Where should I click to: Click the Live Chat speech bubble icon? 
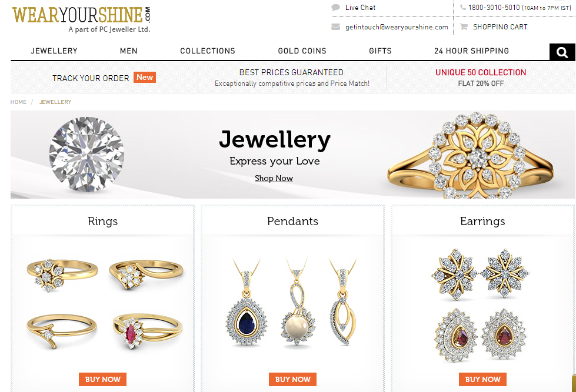335,7
